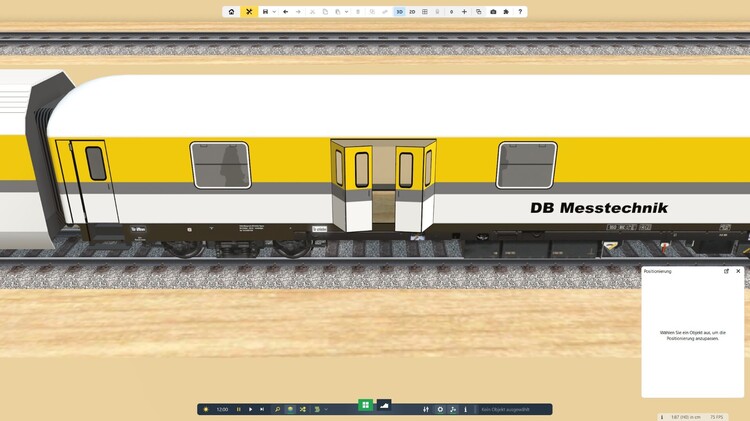The width and height of the screenshot is (750, 421).
Task: Click the up-down arrows control icon
Action: (x=426, y=410)
